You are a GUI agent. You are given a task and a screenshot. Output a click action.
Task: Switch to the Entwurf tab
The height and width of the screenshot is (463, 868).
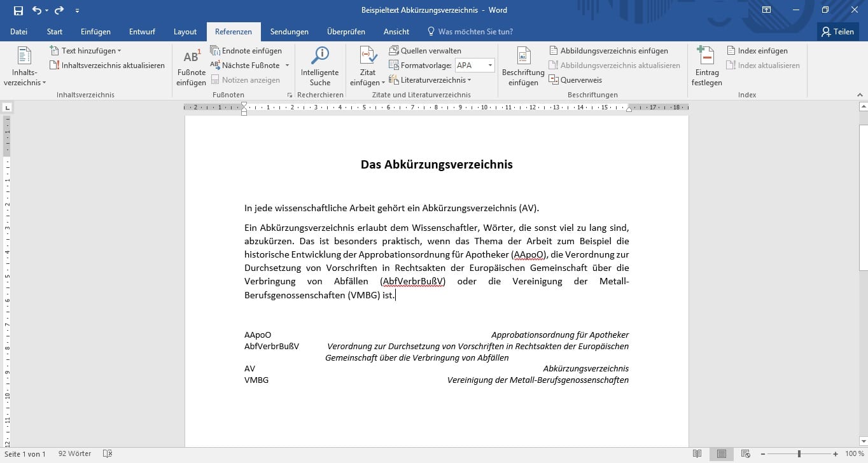coord(142,32)
